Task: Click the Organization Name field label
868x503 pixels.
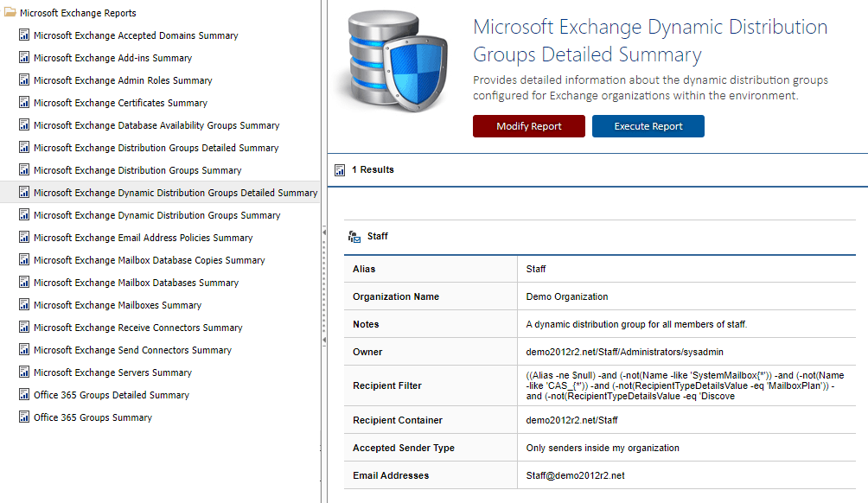Action: tap(396, 296)
